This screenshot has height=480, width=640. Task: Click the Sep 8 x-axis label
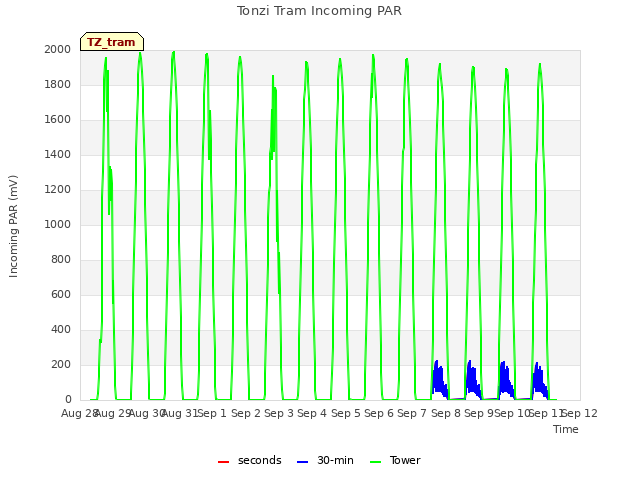(446, 413)
